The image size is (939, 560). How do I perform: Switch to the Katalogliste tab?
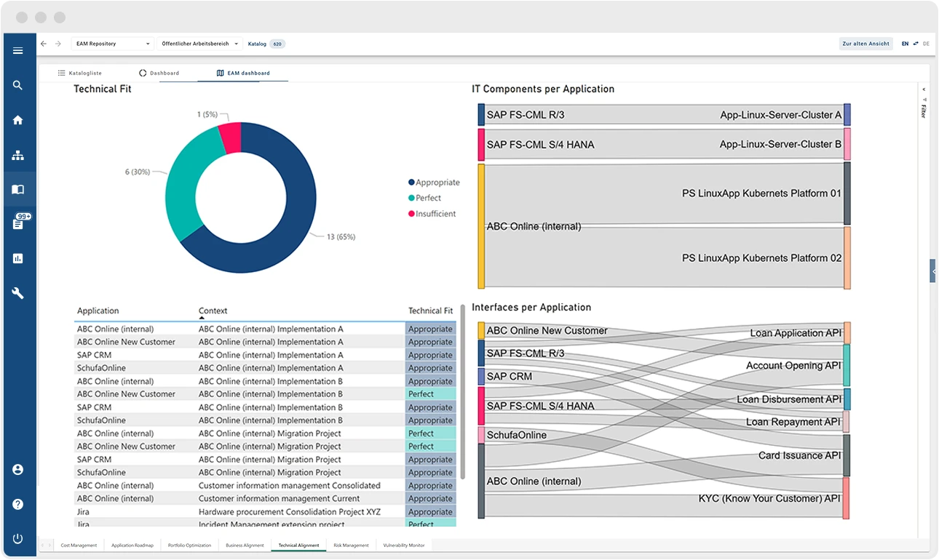(x=79, y=73)
